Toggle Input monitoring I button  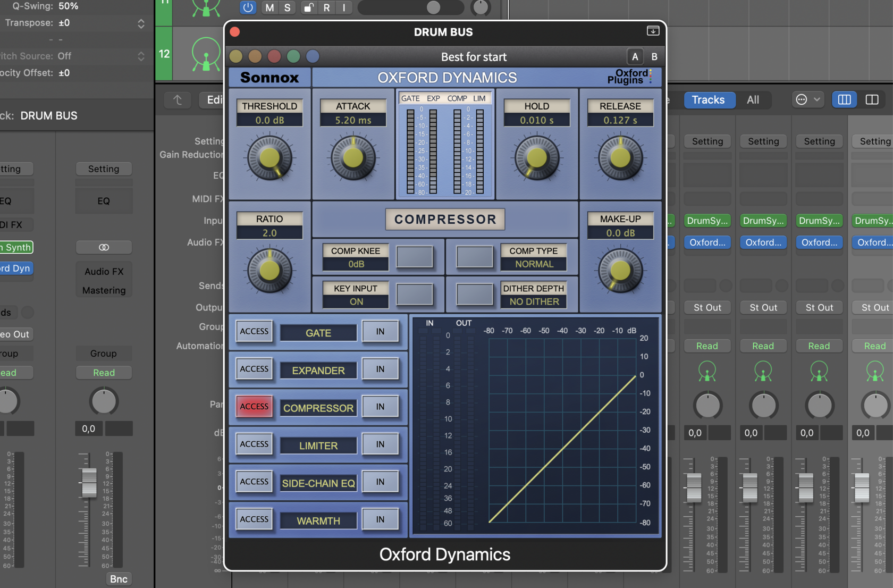coord(344,7)
